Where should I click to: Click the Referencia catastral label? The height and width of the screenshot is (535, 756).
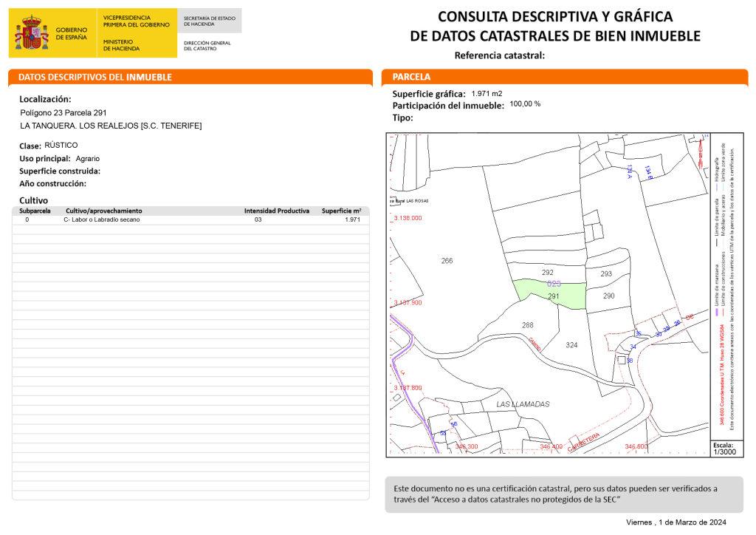point(499,55)
